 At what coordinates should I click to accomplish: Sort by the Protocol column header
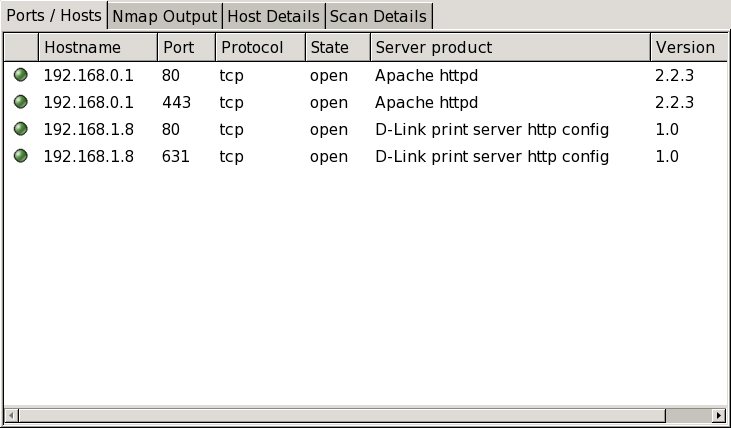pyautogui.click(x=259, y=47)
